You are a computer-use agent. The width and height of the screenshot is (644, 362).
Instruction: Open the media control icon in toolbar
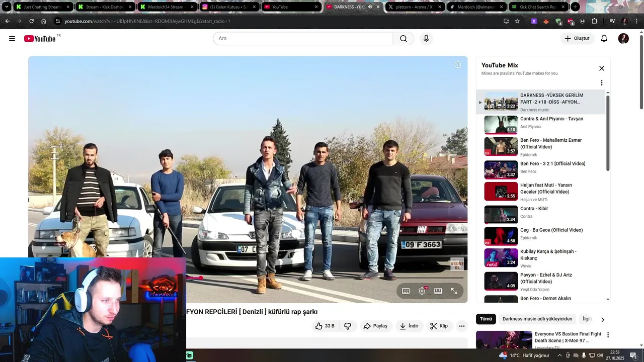coord(612,21)
